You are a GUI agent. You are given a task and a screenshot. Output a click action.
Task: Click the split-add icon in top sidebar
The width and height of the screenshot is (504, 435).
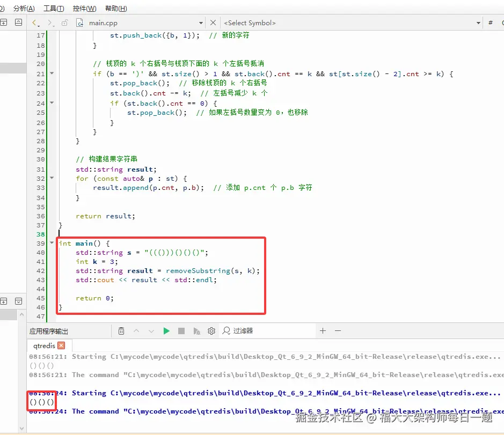(4, 22)
